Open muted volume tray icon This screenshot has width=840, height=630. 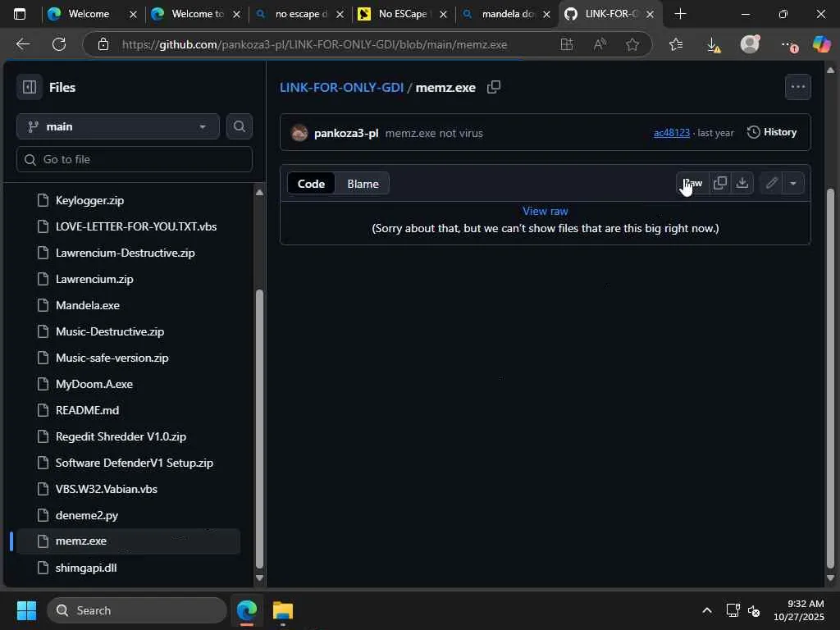click(x=754, y=610)
